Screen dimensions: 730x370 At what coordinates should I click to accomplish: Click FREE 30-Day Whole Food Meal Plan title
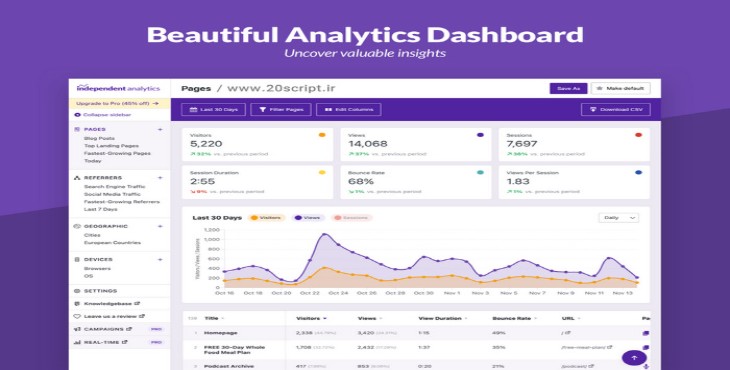(x=234, y=350)
